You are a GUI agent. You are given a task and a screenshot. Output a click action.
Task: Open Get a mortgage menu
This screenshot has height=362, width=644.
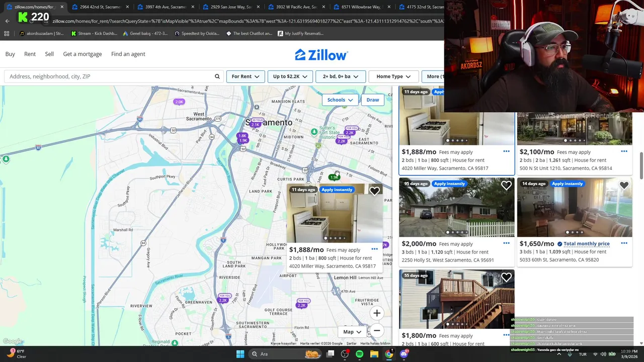83,54
